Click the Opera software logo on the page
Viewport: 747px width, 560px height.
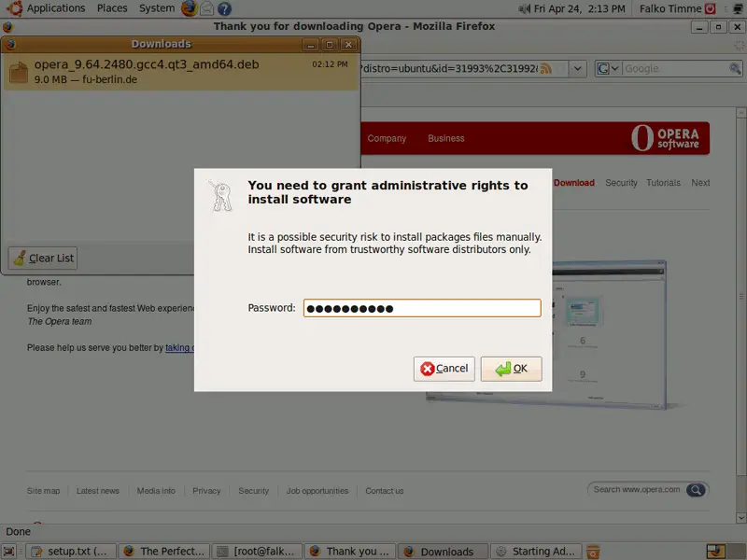[x=665, y=138]
